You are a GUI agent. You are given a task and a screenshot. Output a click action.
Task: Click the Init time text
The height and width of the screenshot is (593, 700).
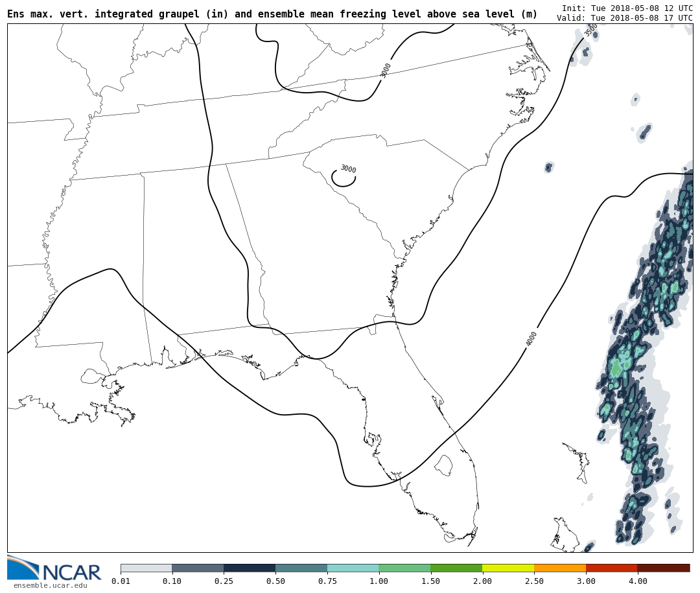[x=627, y=8]
